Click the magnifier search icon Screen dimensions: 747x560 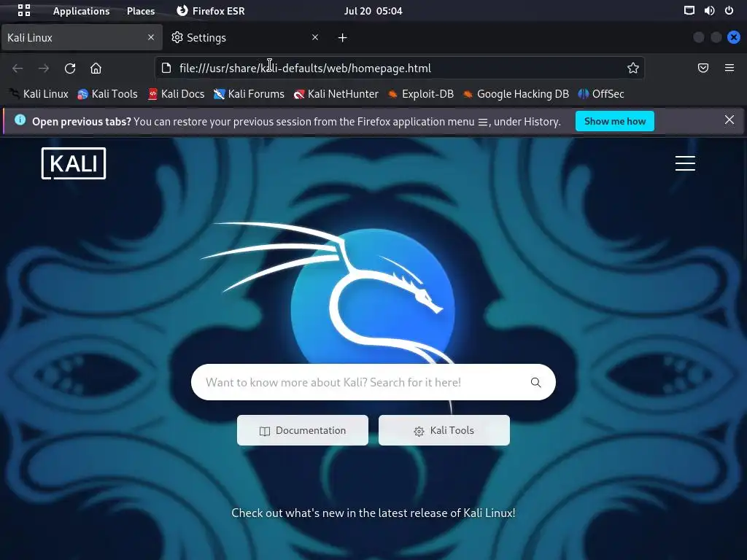coord(536,382)
